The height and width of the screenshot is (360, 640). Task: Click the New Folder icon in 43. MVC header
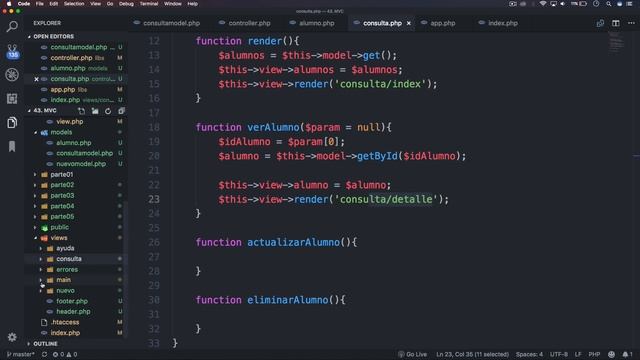[95, 111]
